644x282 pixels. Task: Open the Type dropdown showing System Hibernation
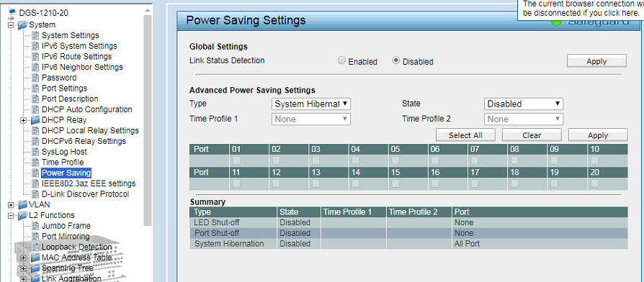click(311, 104)
